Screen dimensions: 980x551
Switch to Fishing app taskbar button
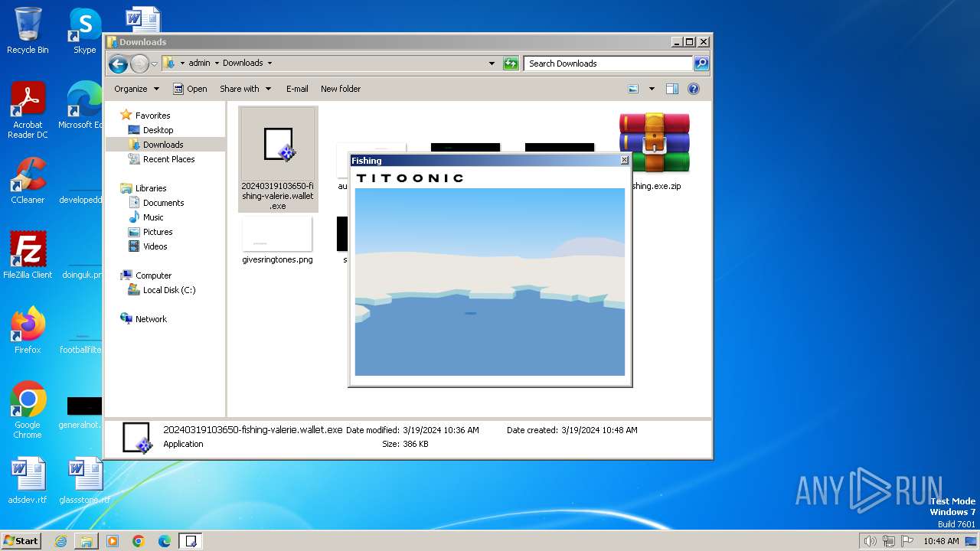click(x=191, y=541)
